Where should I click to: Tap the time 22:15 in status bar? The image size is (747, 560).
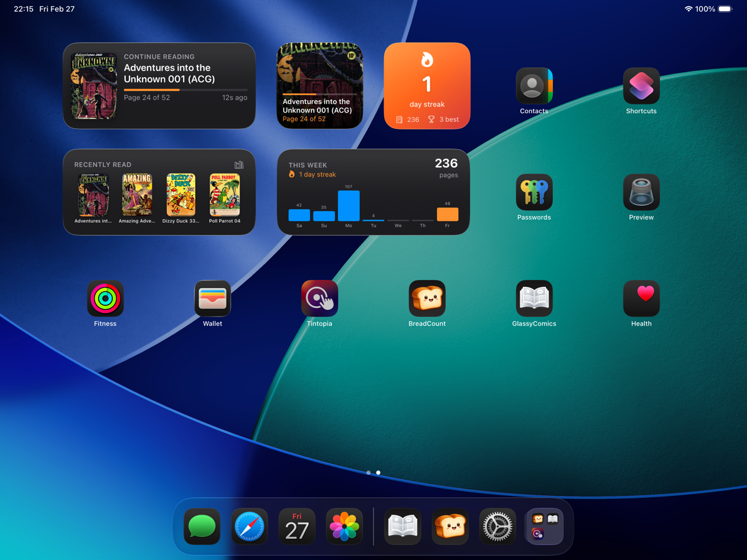(x=24, y=9)
